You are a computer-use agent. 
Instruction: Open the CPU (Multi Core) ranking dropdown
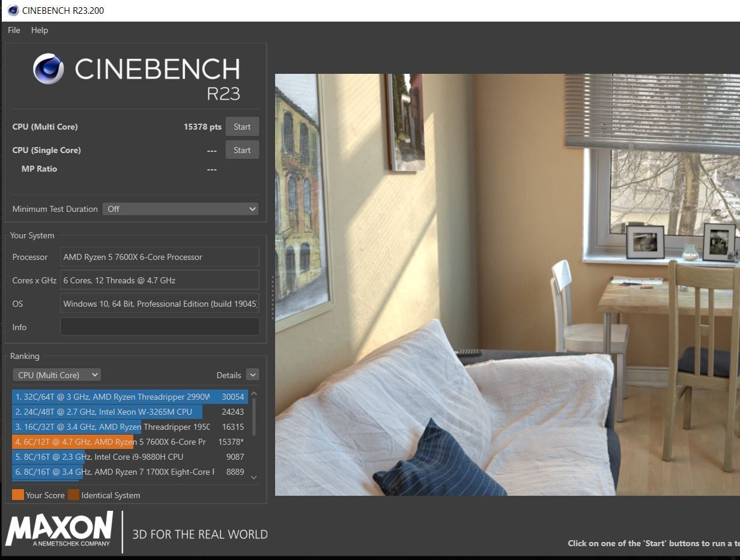click(56, 375)
